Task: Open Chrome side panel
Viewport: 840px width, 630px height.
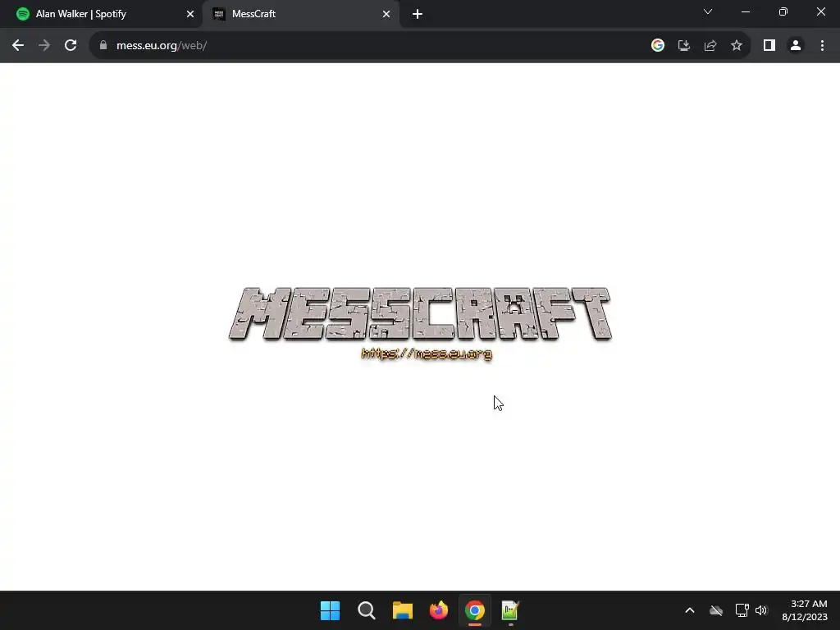Action: click(x=769, y=46)
